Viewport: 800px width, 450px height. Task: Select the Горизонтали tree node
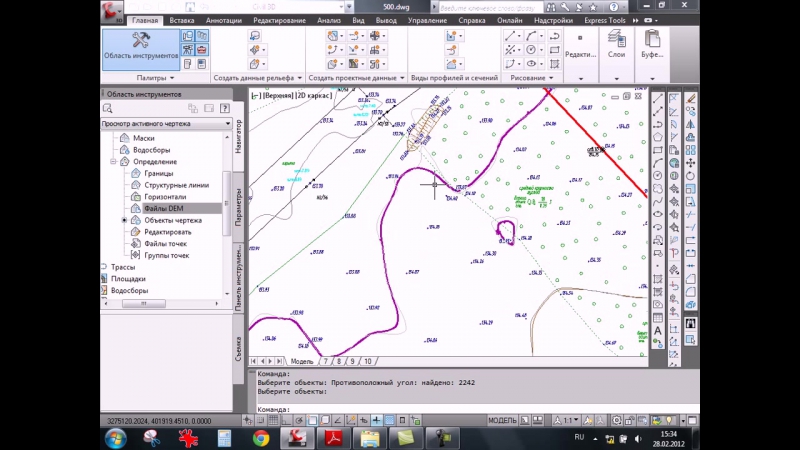tap(165, 197)
